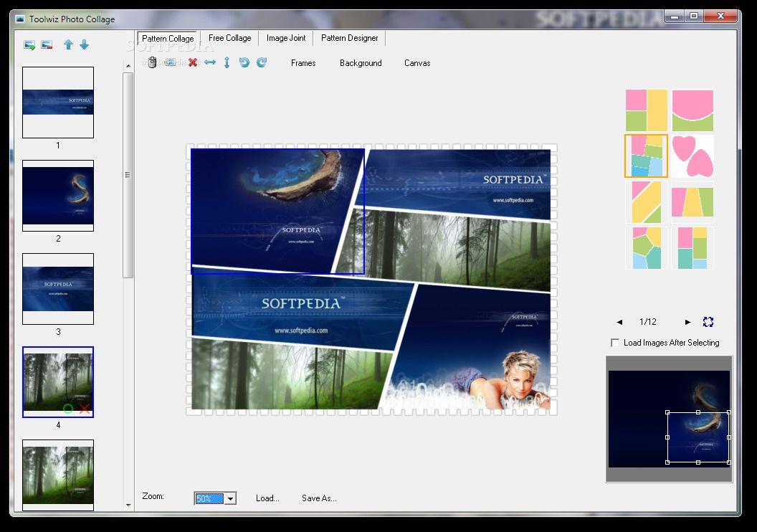
Task: Enable Load Images After Selecting checkbox
Action: click(x=615, y=343)
